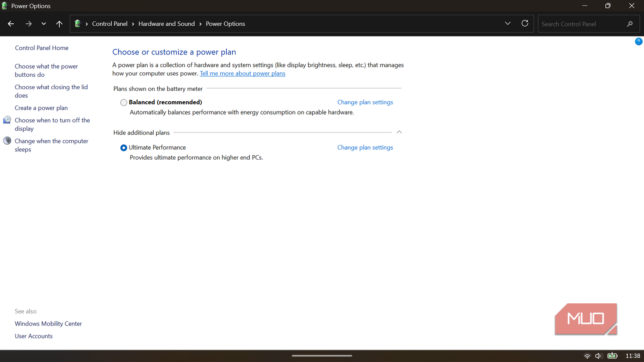
Task: Open recent locations dropdown arrow
Action: point(44,24)
